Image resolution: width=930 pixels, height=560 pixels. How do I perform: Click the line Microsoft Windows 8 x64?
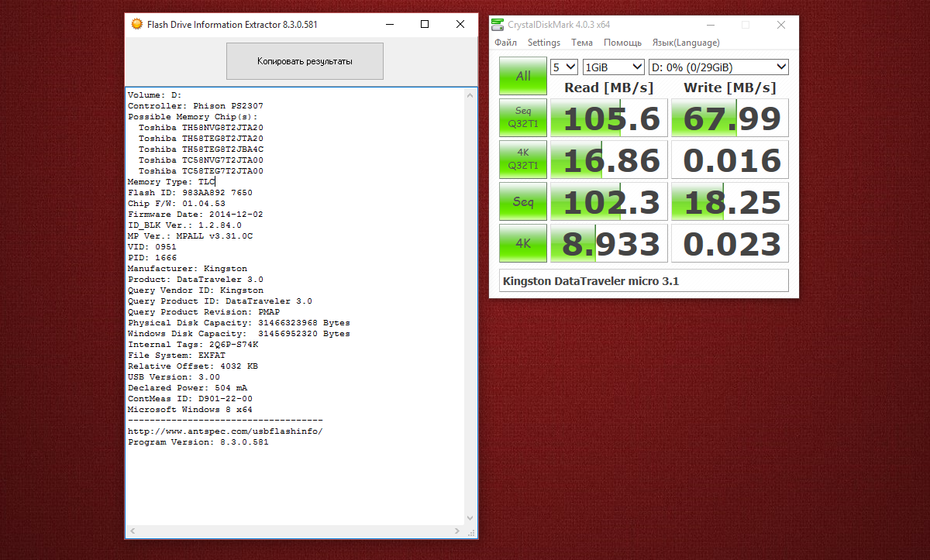(x=190, y=409)
